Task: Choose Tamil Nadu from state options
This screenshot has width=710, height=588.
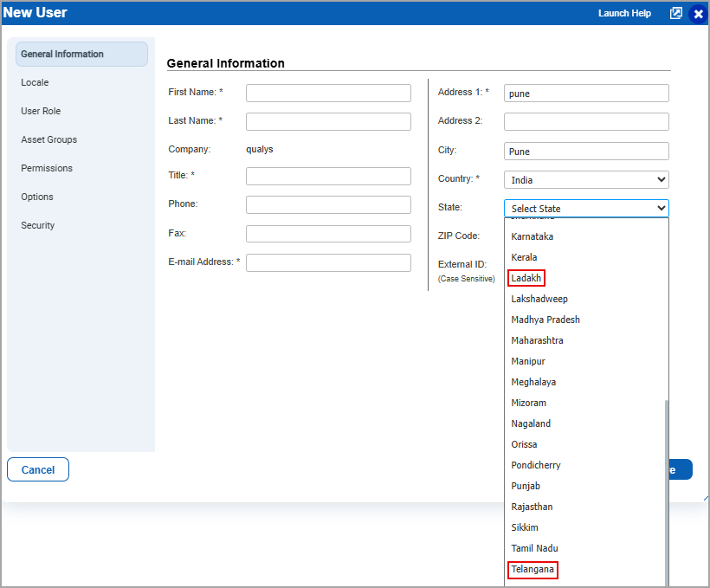Action: click(x=534, y=548)
